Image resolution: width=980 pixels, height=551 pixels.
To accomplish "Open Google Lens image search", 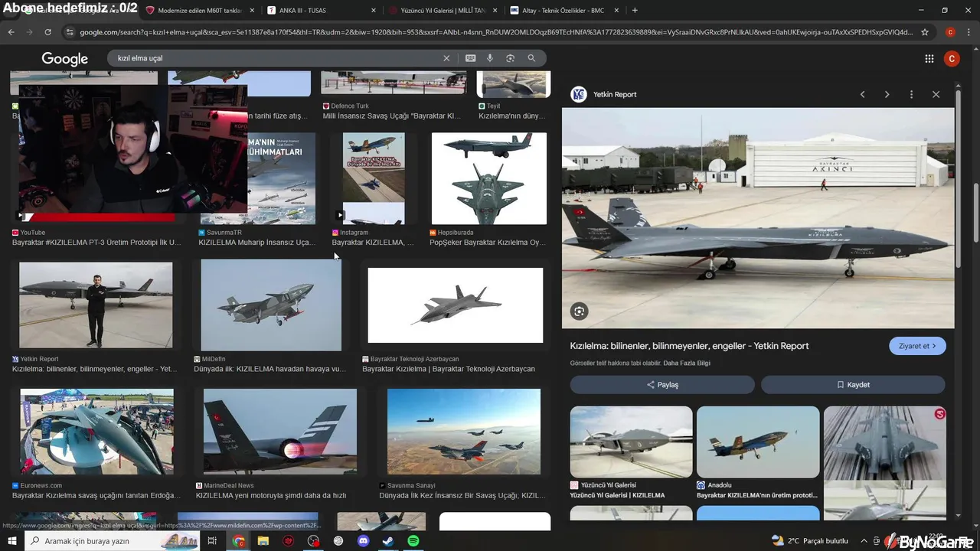I will [x=511, y=58].
